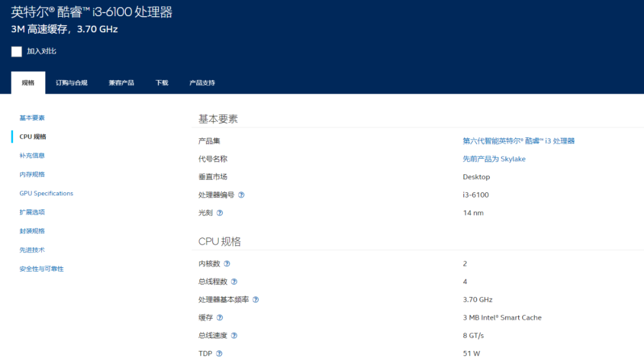Jump to 扩展选项 sidebar link

click(32, 212)
